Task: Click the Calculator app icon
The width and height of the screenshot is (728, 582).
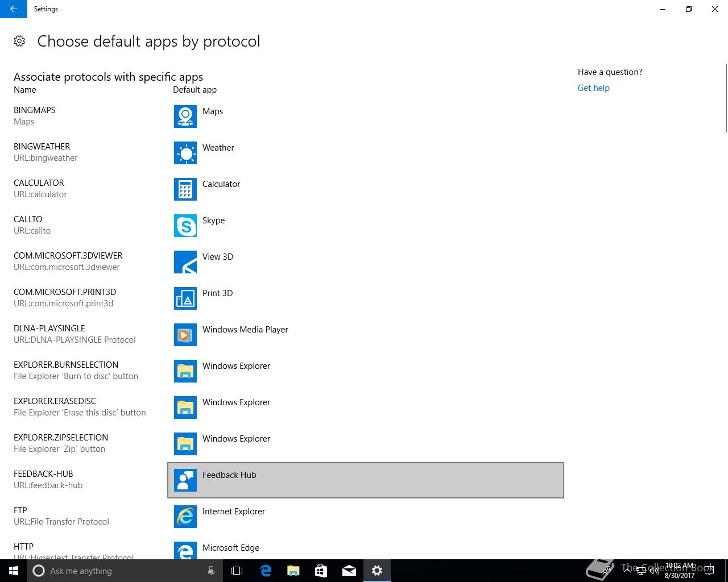Action: point(185,189)
